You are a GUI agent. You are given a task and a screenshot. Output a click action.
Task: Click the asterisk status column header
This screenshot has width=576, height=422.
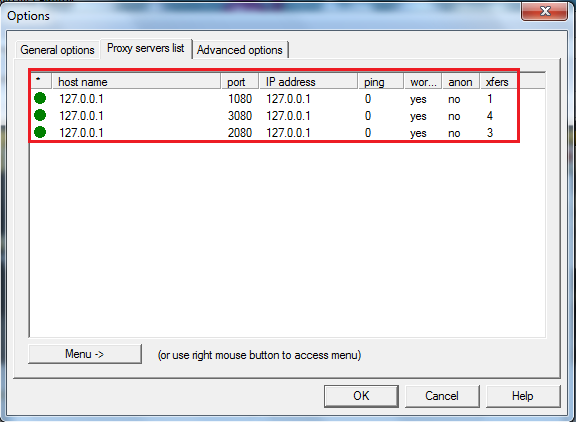pos(41,82)
